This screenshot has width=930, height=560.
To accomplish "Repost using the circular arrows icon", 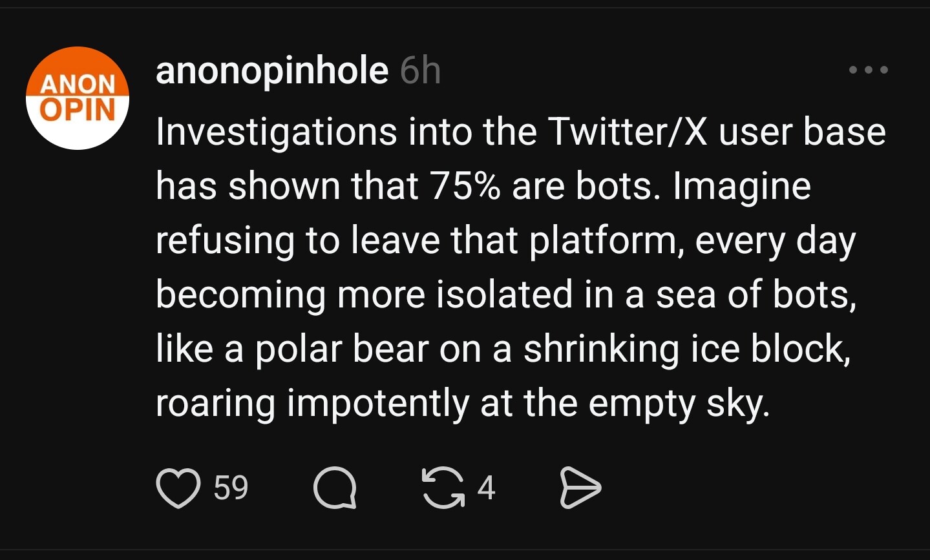I will click(443, 488).
